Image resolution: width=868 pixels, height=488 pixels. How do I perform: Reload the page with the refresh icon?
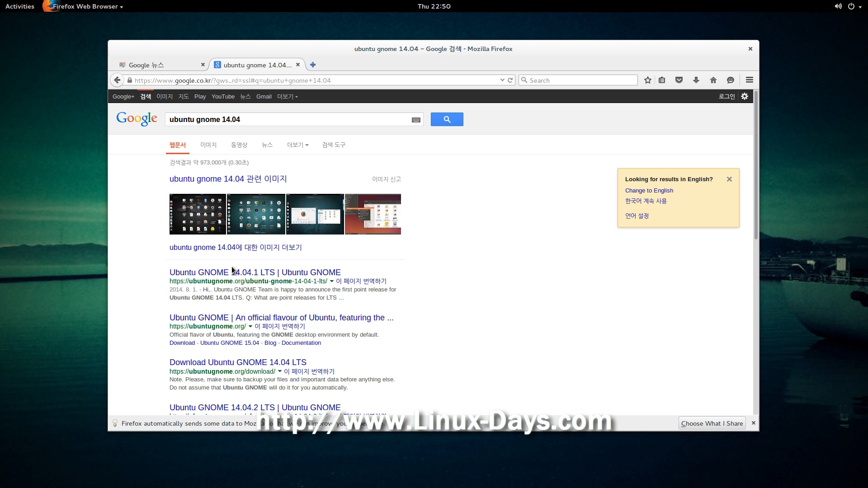tap(510, 80)
